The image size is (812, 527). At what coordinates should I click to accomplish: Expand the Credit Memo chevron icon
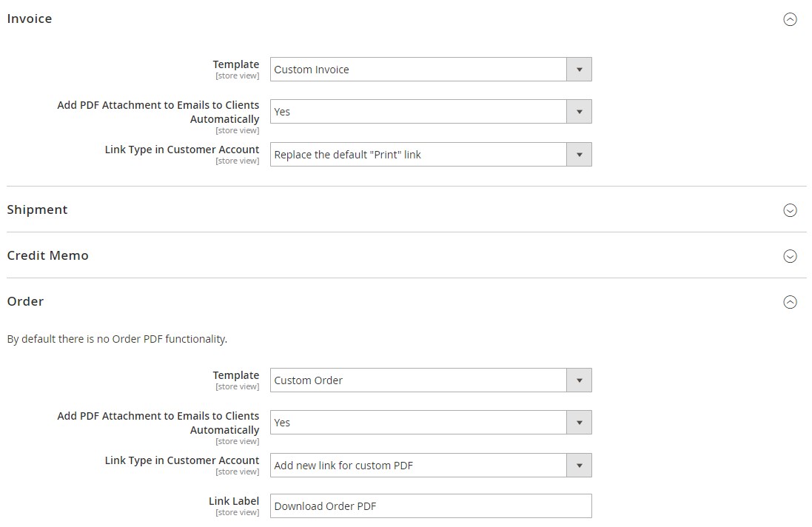coord(790,256)
